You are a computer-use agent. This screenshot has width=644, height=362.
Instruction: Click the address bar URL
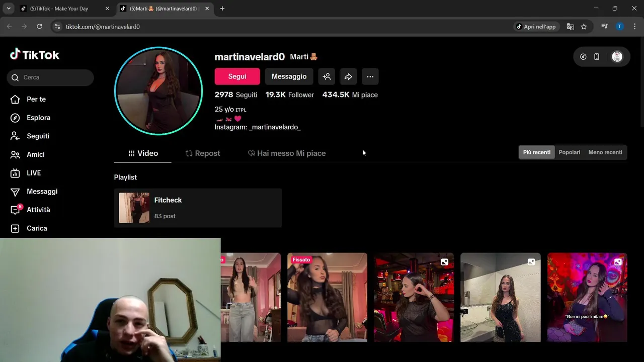pyautogui.click(x=103, y=27)
